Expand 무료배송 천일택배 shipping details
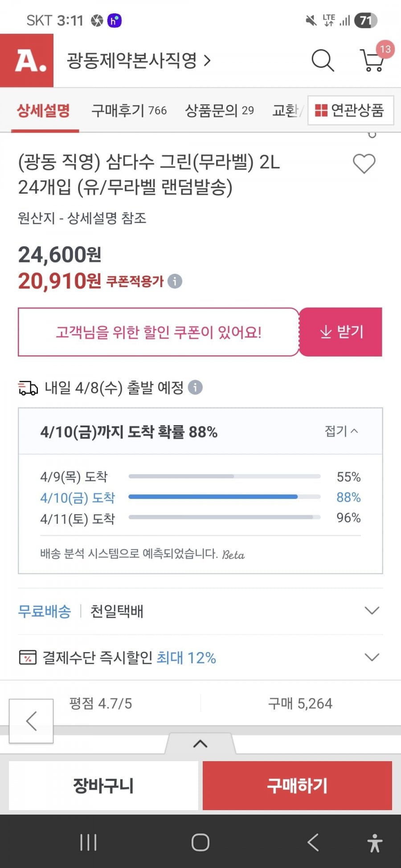401x868 pixels. point(372,610)
